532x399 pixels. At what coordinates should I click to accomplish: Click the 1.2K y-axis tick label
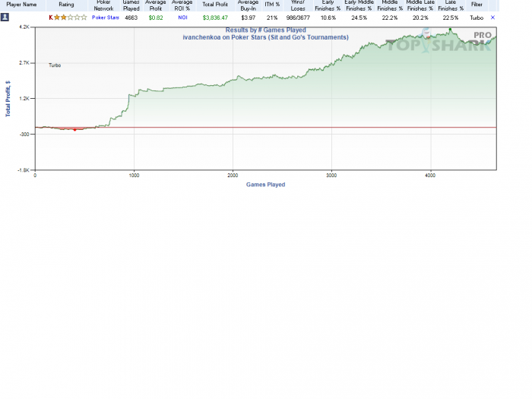(x=24, y=98)
